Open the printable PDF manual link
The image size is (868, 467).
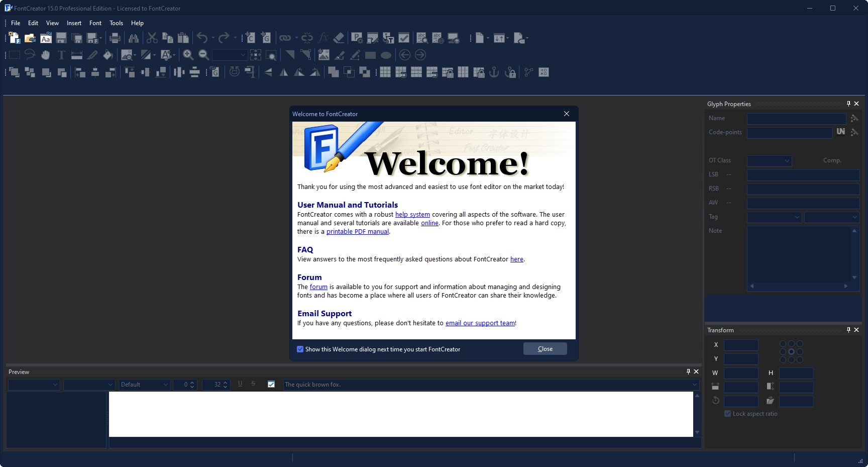(358, 232)
